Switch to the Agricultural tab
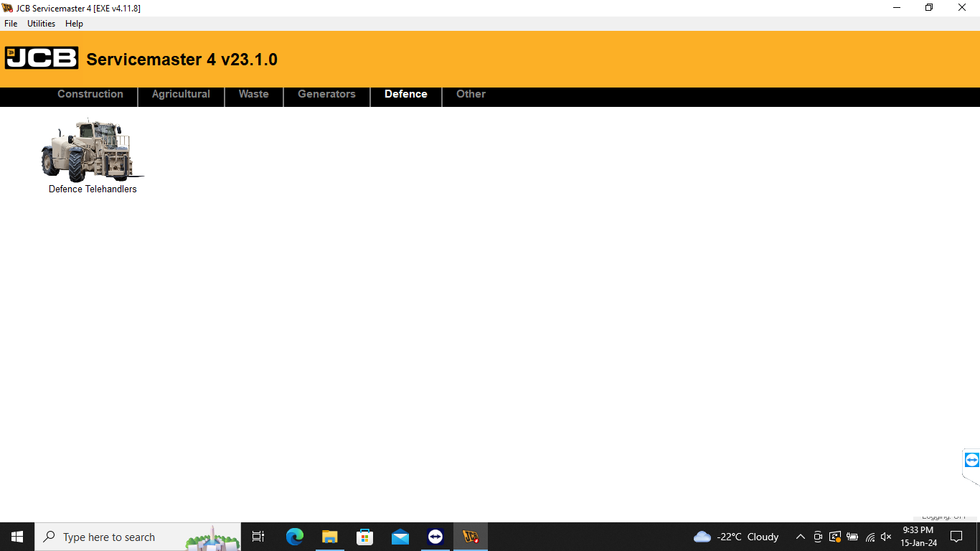 point(181,94)
